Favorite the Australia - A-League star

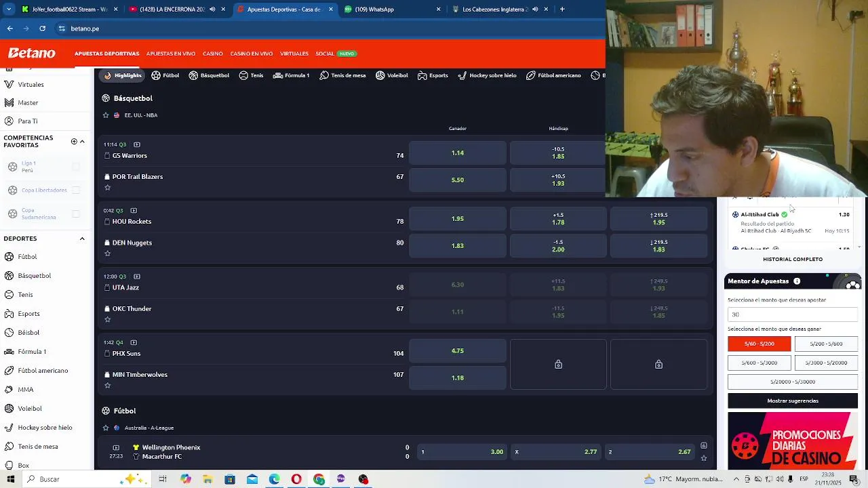(106, 428)
